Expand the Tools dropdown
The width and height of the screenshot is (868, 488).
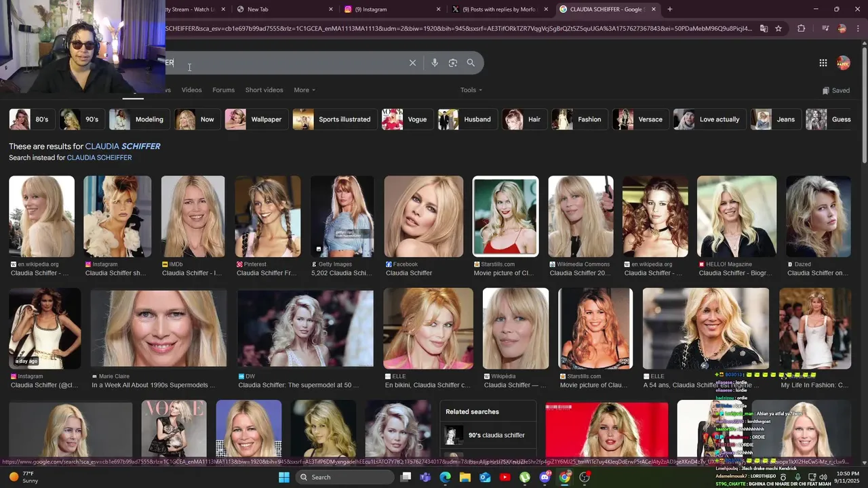[471, 90]
